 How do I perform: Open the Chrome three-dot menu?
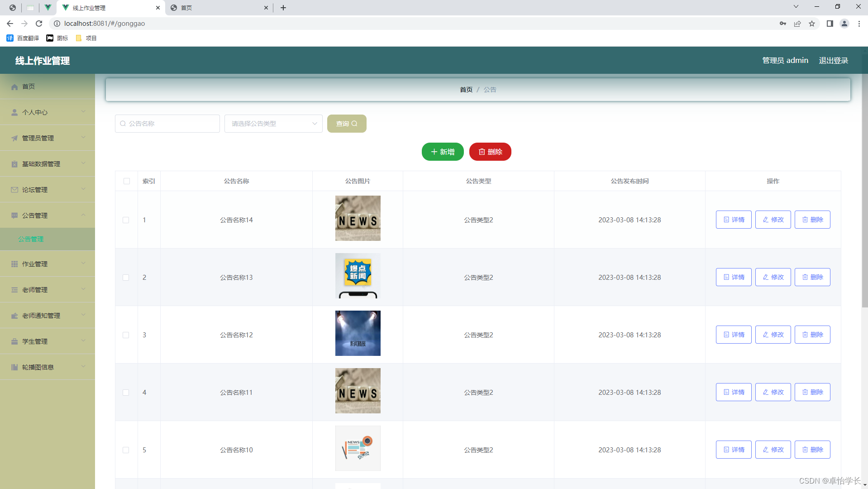859,24
